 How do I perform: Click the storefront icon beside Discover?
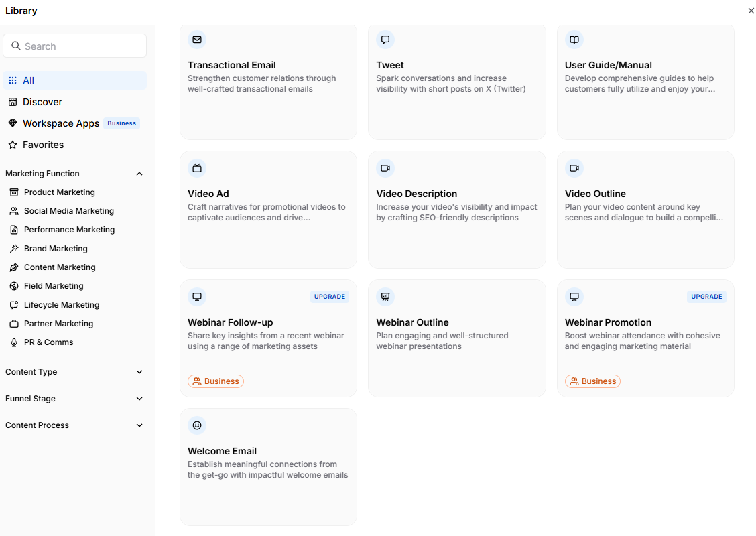[13, 102]
